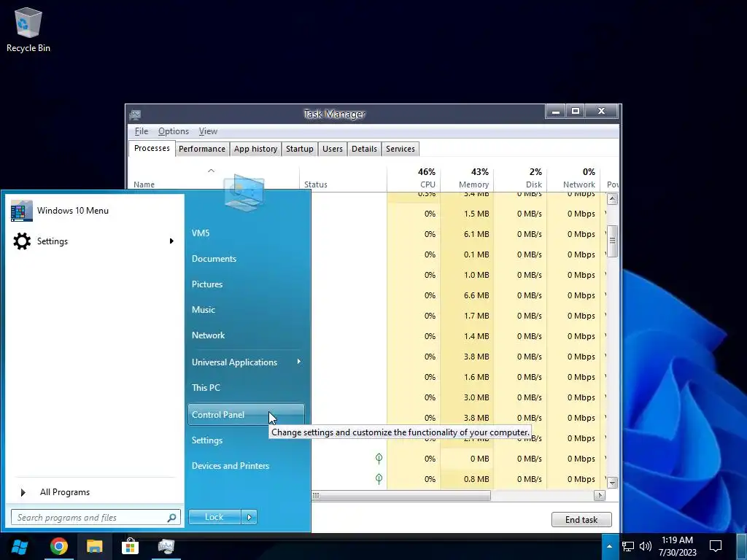
Task: Switch to the Details tab
Action: click(x=365, y=149)
